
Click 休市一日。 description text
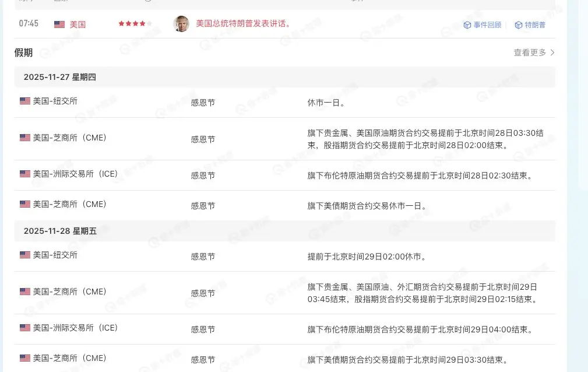(x=326, y=103)
